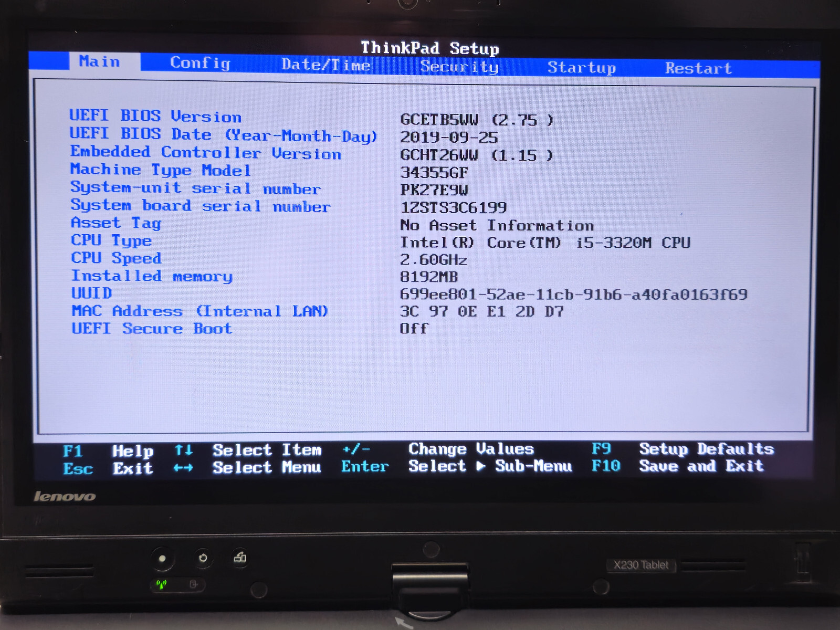Select the Secure Boot value Off
The width and height of the screenshot is (840, 630).
click(x=414, y=329)
